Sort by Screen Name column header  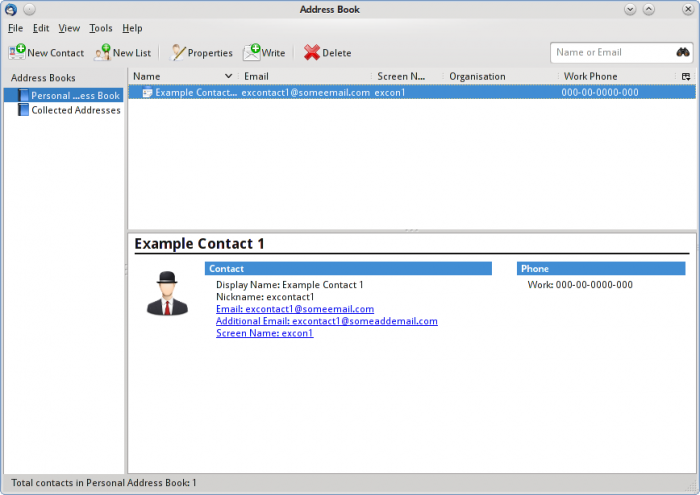[x=407, y=76]
